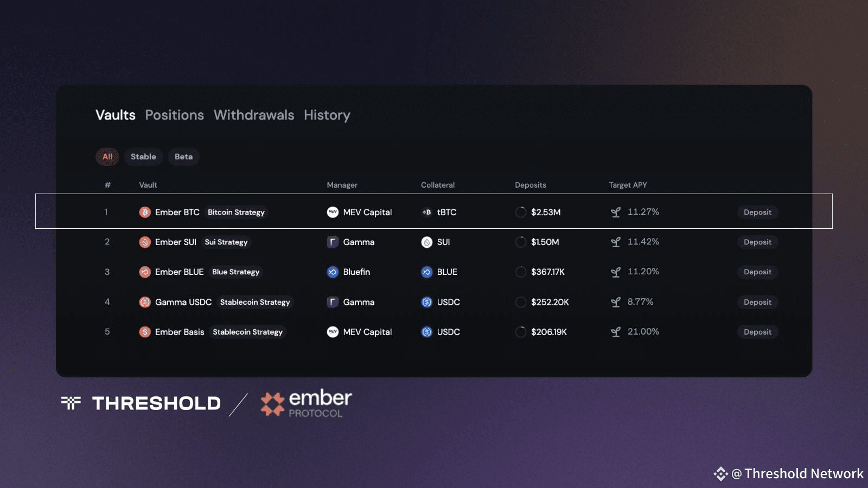Click Stablecoin Strategy tag on Ember Basis
868x488 pixels.
pyautogui.click(x=247, y=332)
